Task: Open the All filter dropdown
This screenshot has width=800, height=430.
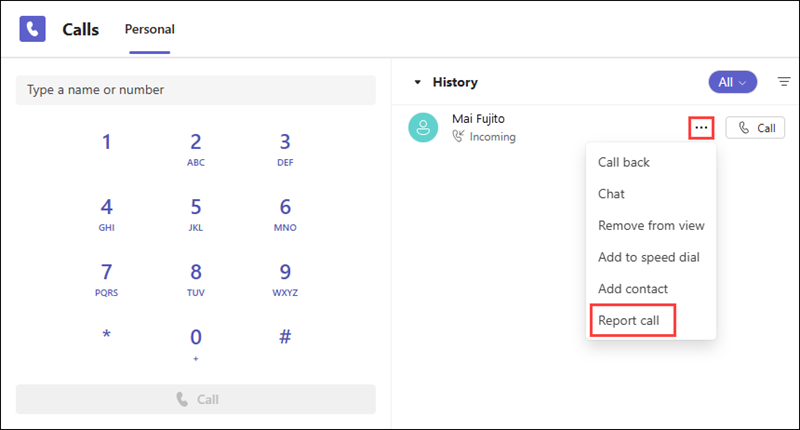Action: click(x=732, y=82)
